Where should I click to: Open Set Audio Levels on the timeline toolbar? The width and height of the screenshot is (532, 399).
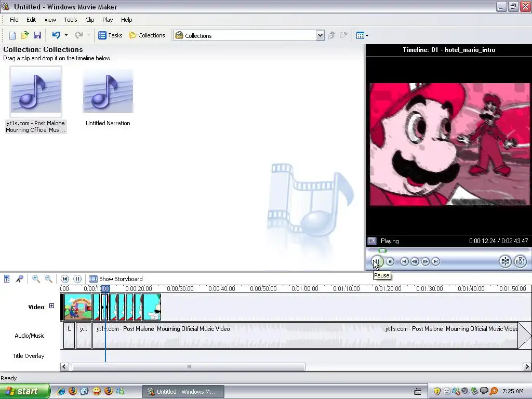pyautogui.click(x=7, y=279)
